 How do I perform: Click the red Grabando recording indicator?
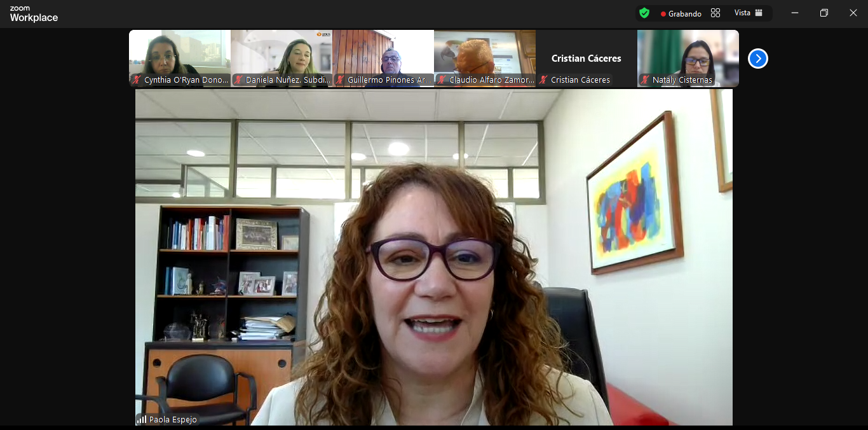coord(663,14)
